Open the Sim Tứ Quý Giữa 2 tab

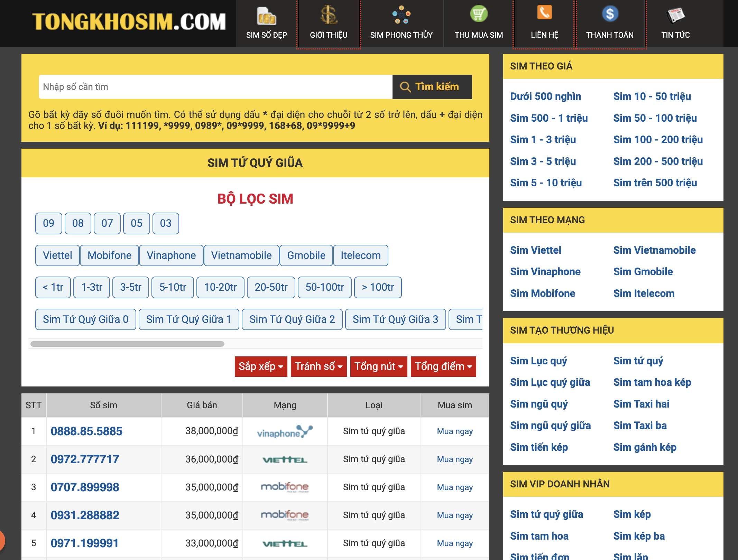[x=292, y=319]
